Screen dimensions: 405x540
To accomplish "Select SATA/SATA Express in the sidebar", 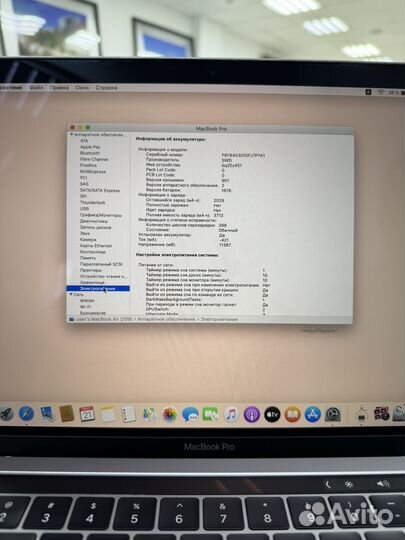I will tap(100, 190).
